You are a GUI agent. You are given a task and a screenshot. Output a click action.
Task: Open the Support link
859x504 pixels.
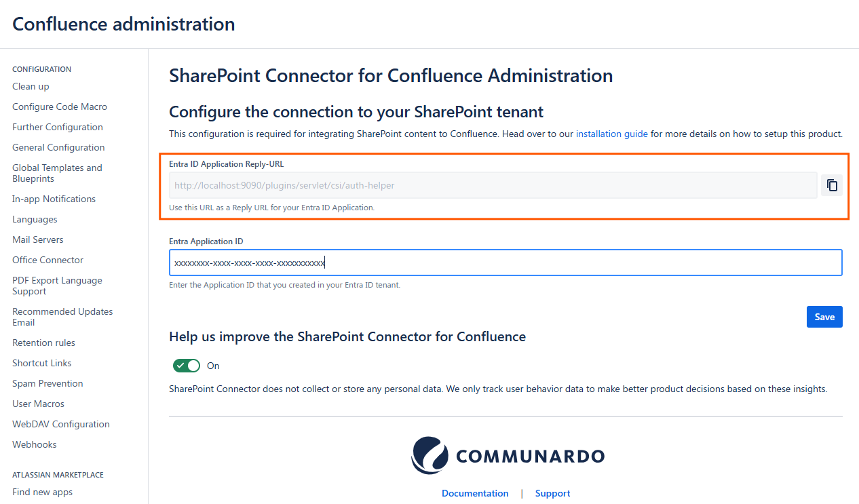[552, 493]
